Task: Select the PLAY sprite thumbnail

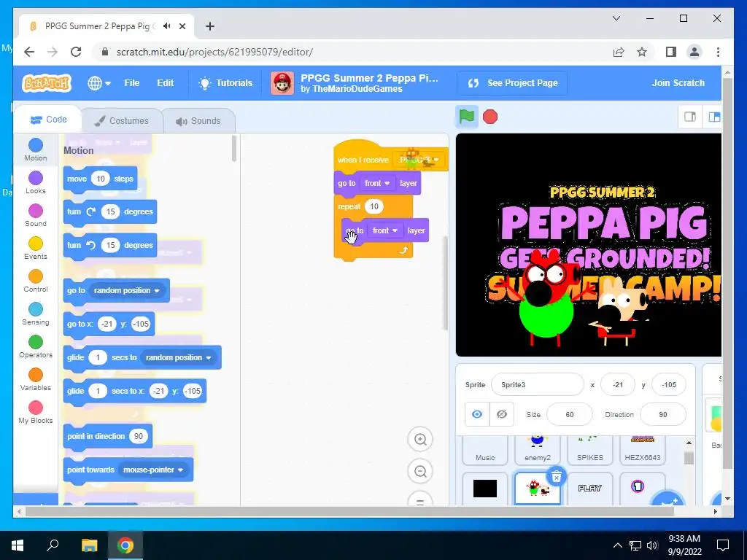Action: (589, 489)
